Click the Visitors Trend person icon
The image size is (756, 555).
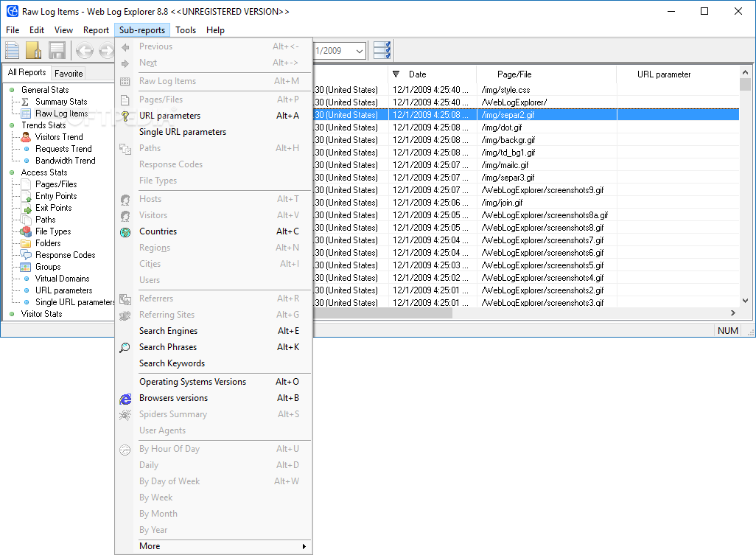click(26, 137)
